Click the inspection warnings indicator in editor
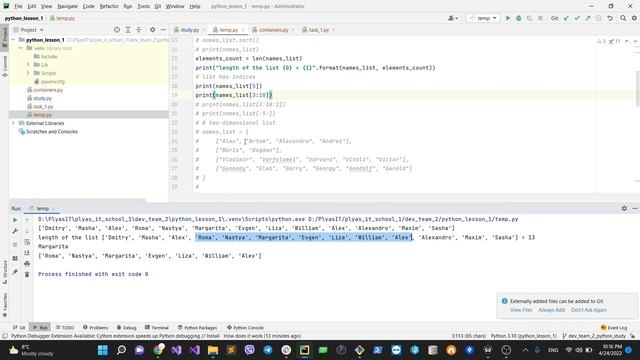 click(609, 41)
